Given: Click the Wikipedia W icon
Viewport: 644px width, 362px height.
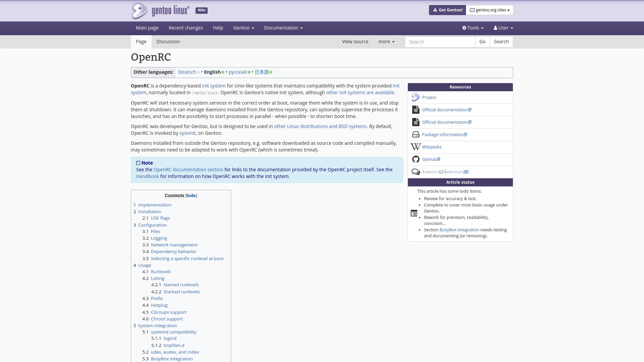Looking at the screenshot, I should 416,147.
